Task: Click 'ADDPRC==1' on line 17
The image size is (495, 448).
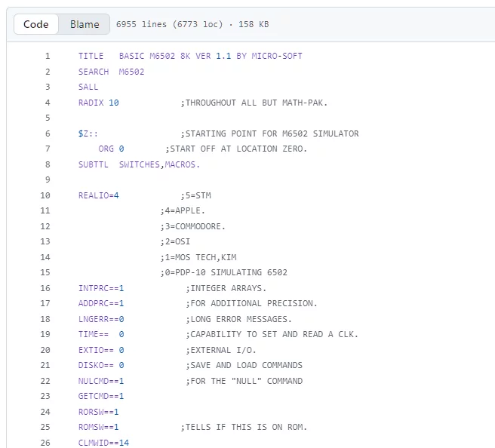Action: [x=101, y=303]
